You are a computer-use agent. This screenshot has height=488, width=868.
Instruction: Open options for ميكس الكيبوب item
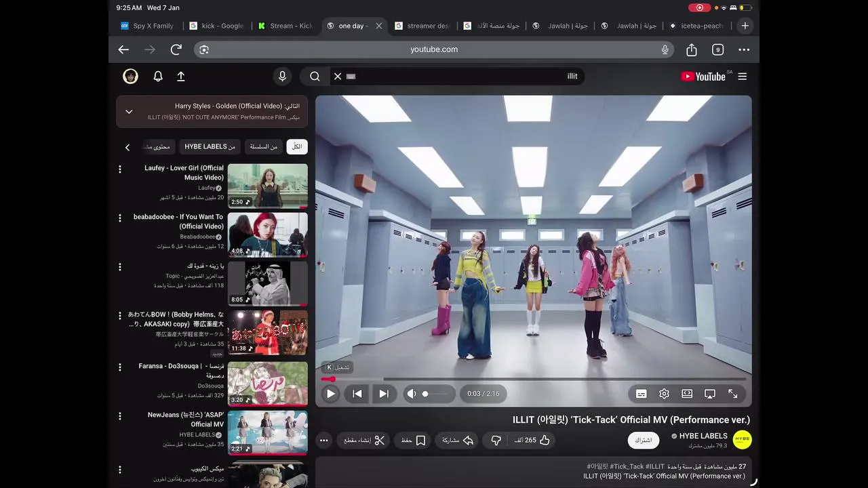click(x=120, y=470)
